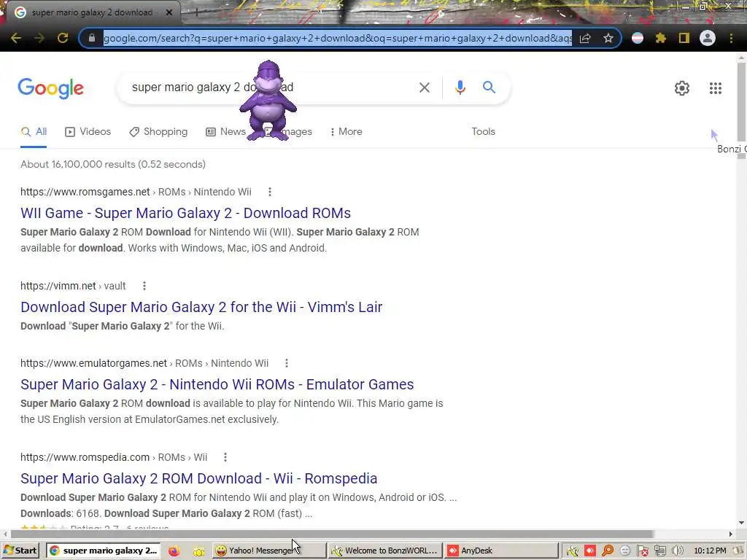Viewport: 747px width, 560px height.
Task: Click the Google logo
Action: [51, 88]
